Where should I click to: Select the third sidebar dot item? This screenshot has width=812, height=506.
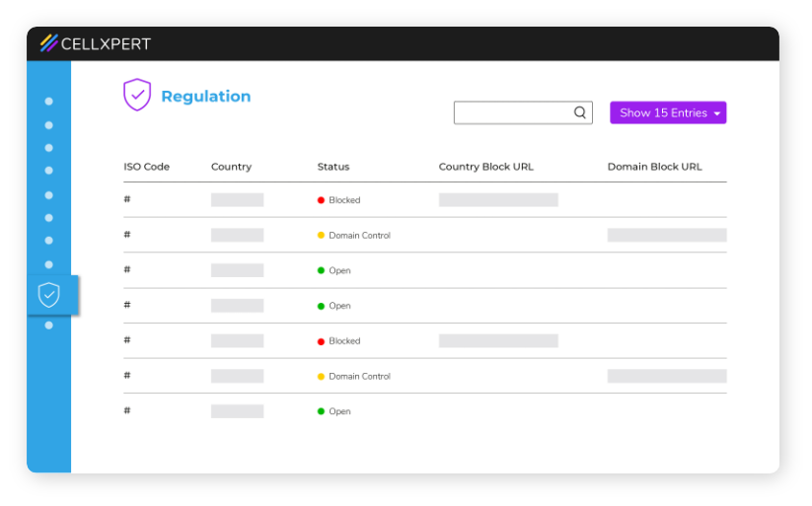click(48, 148)
